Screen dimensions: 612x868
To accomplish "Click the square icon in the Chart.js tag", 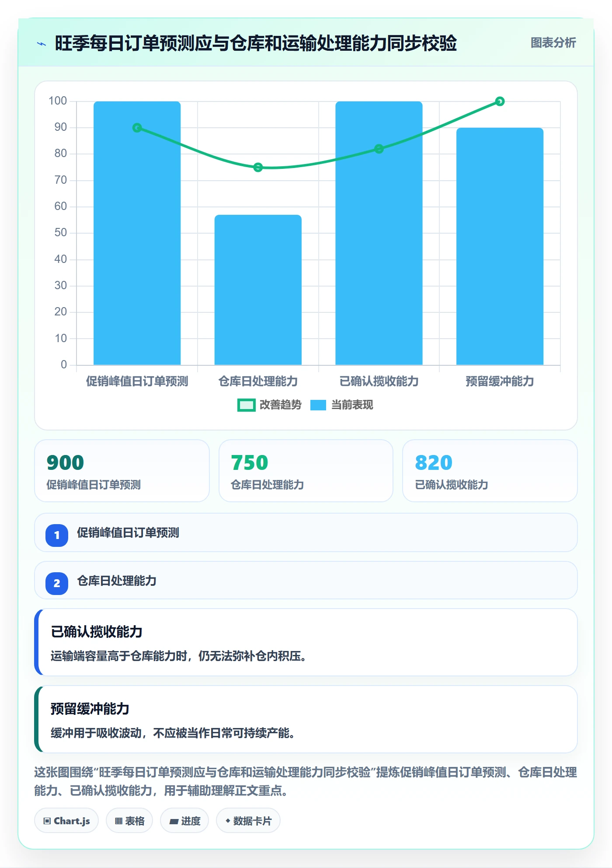I will 47,821.
